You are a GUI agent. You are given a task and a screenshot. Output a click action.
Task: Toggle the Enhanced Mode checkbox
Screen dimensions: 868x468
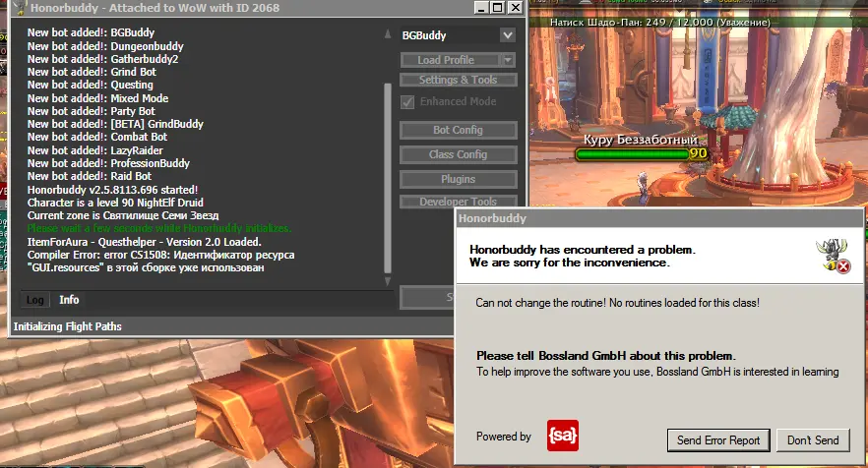coord(407,101)
